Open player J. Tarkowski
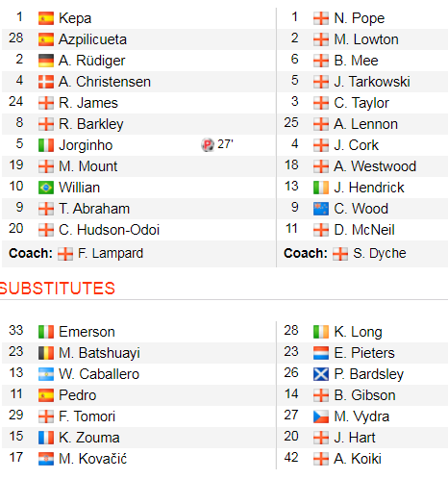The height and width of the screenshot is (479, 448). (x=372, y=82)
